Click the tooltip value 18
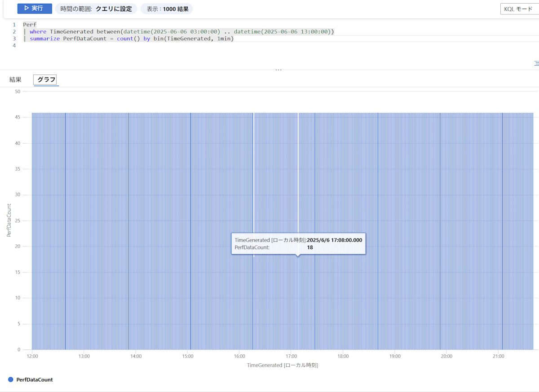This screenshot has width=539, height=392. (310, 247)
